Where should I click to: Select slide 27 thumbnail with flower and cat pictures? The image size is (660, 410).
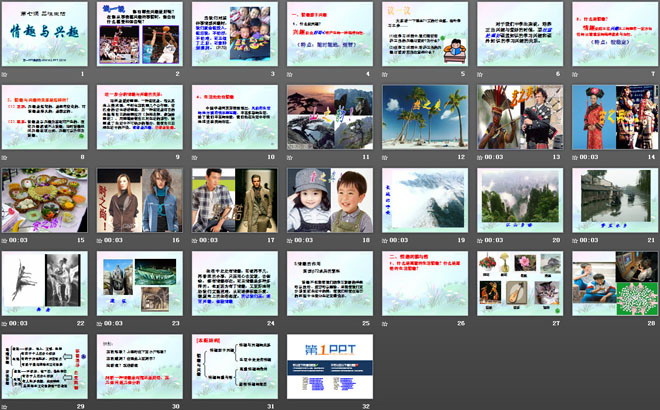tap(520, 284)
